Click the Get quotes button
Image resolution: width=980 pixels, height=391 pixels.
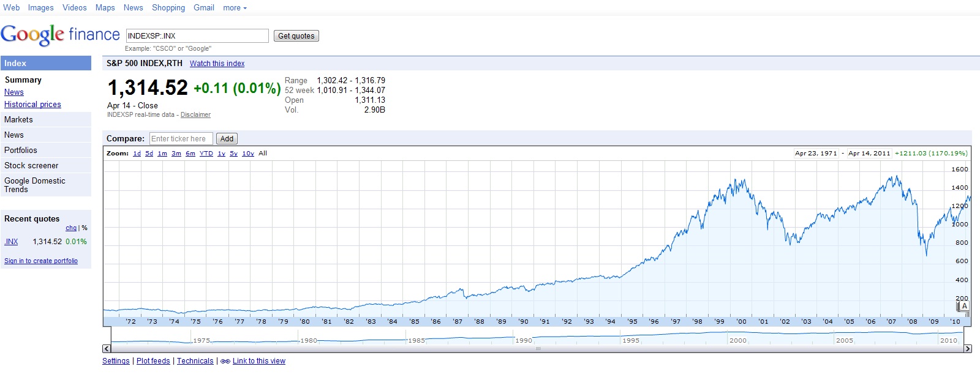click(x=296, y=36)
